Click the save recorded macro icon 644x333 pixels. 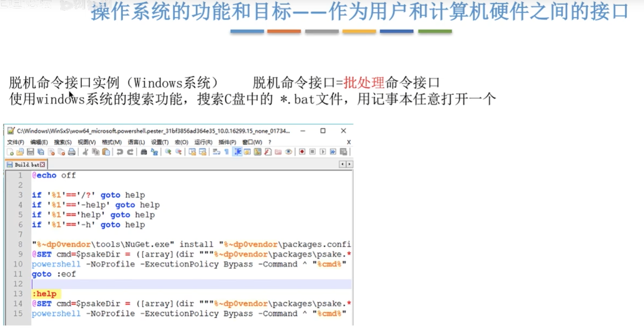click(343, 152)
